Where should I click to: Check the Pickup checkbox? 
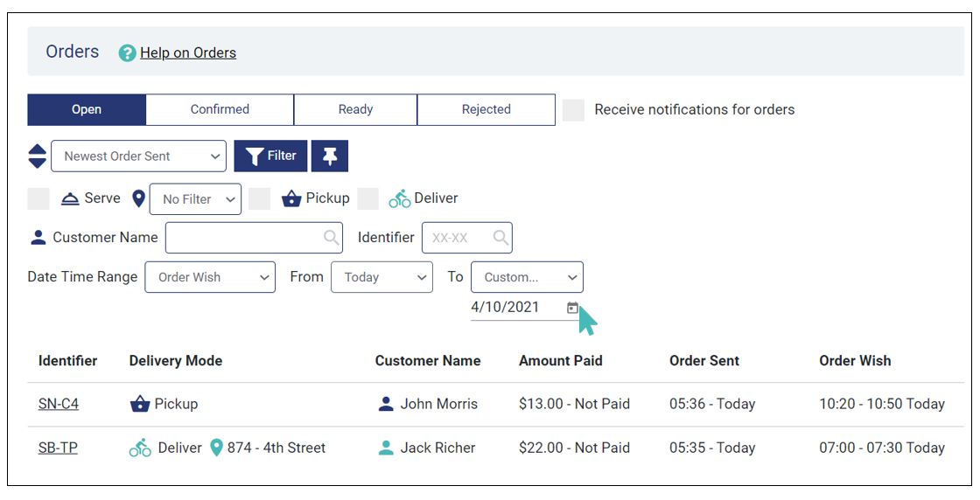(x=259, y=198)
